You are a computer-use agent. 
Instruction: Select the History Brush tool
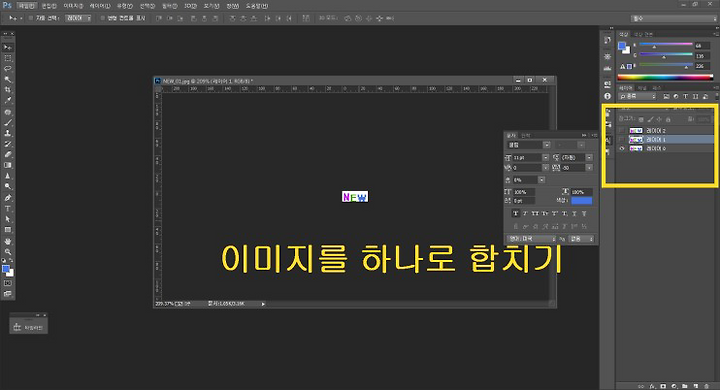[x=8, y=144]
